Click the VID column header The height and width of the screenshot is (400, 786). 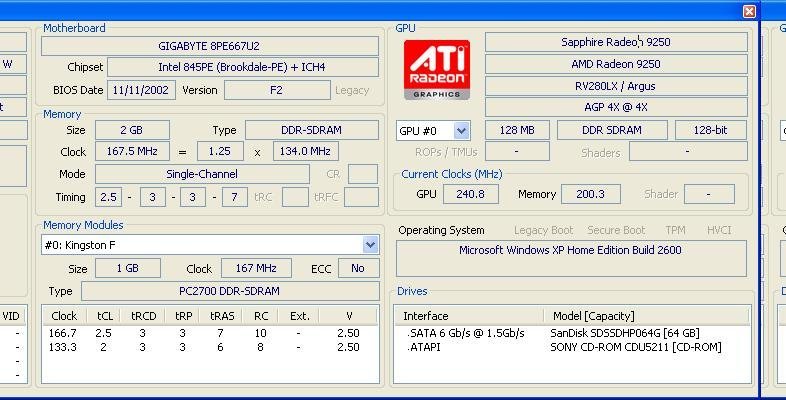(11, 316)
